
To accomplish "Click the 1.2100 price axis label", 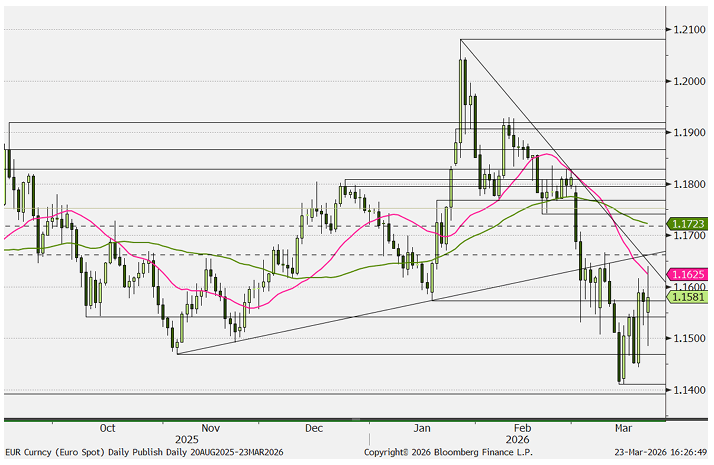I will click(x=690, y=30).
